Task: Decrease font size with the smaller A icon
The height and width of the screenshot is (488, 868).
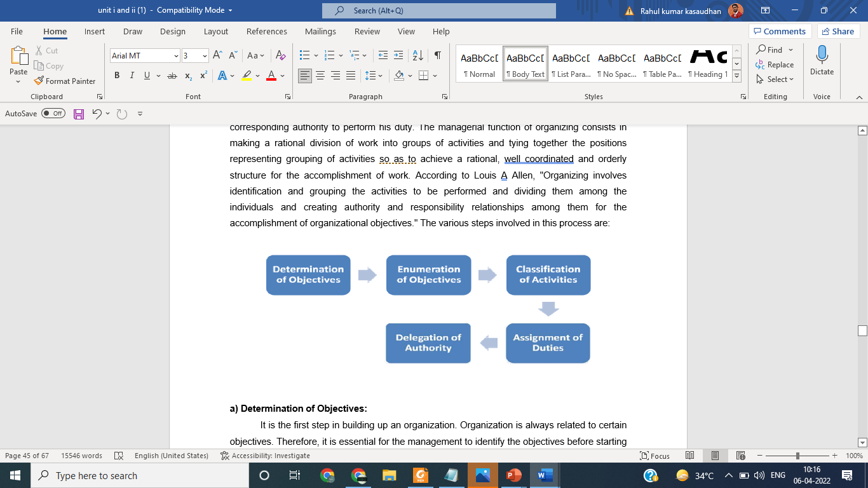Action: [x=233, y=55]
